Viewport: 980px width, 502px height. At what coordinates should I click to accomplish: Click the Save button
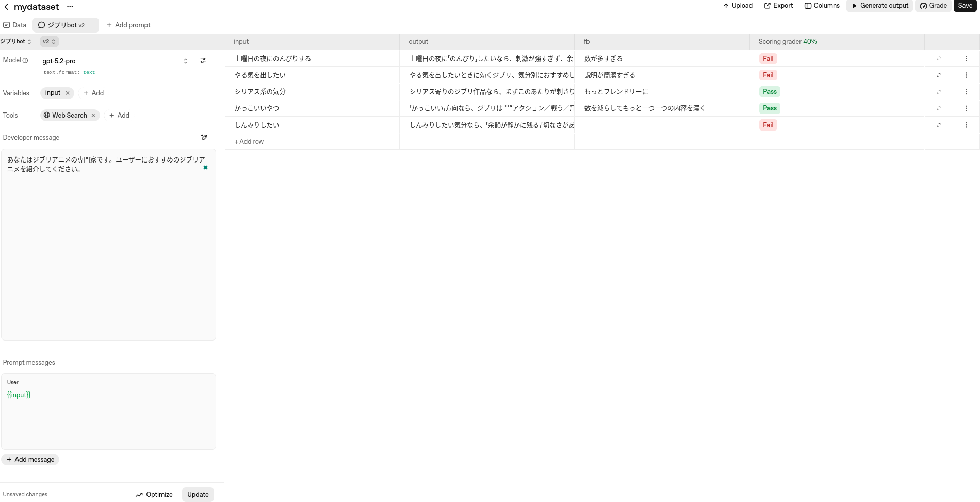(x=965, y=6)
